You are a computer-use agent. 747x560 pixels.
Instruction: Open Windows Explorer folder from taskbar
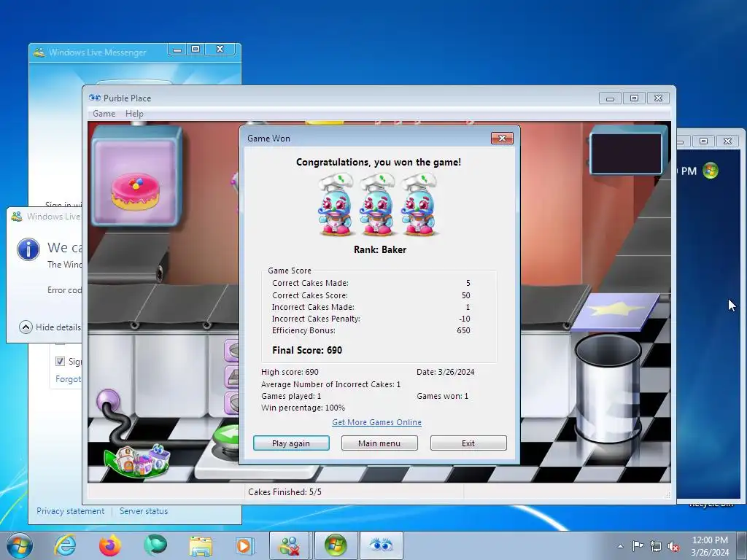[201, 546]
